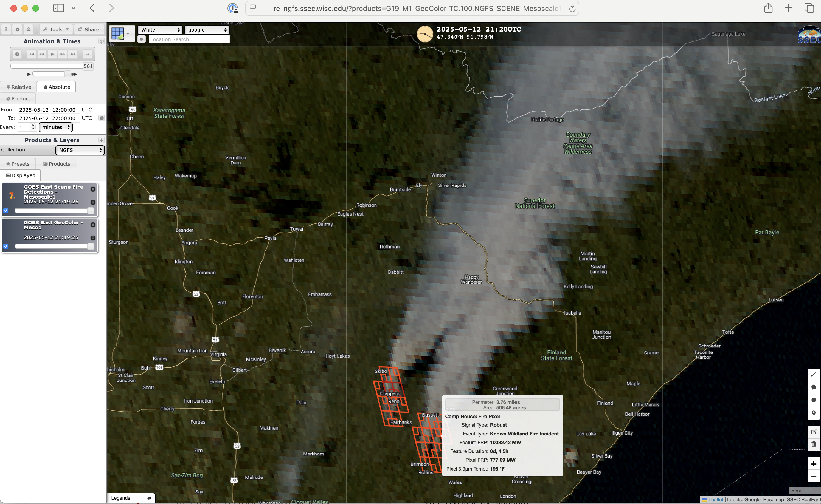
Task: Click the Share button
Action: 89,29
